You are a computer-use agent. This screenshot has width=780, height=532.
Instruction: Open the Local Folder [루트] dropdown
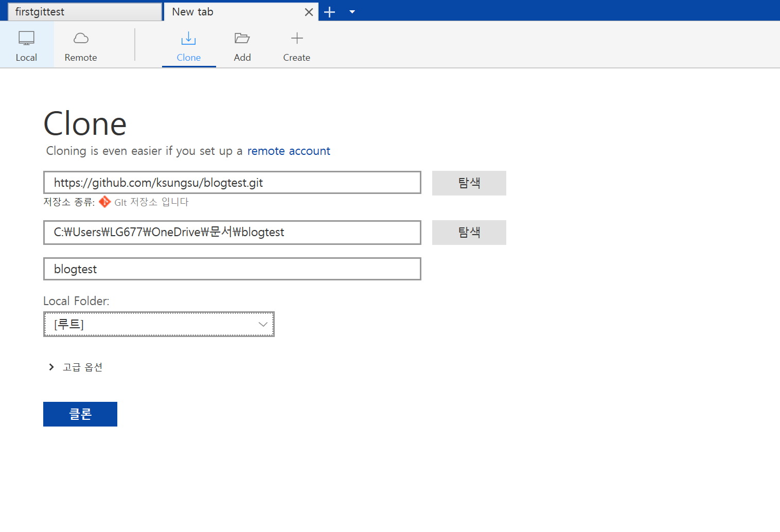(x=159, y=324)
